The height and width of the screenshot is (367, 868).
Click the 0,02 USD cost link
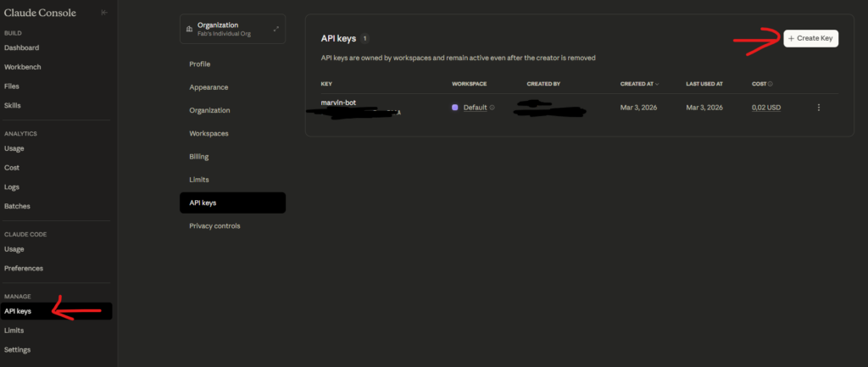[x=766, y=108]
